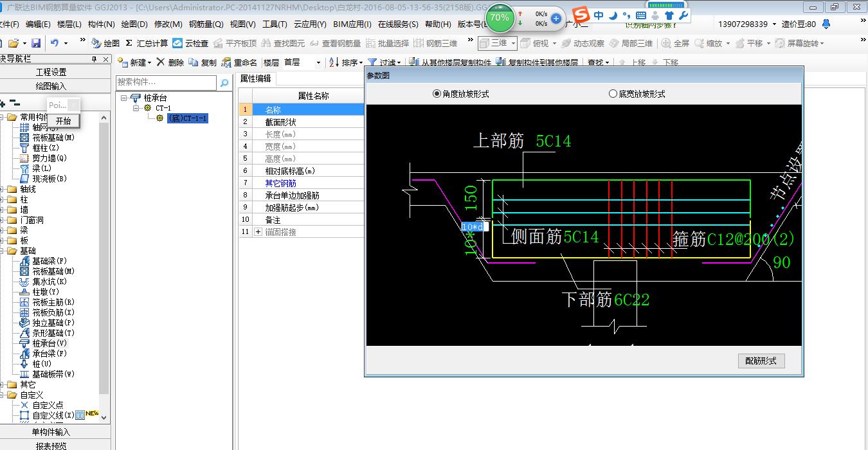Start 云检查 cloud check
868x450 pixels.
click(x=190, y=43)
